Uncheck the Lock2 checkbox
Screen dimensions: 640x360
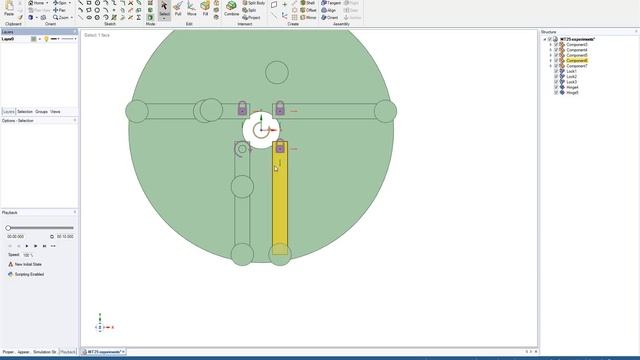point(556,76)
